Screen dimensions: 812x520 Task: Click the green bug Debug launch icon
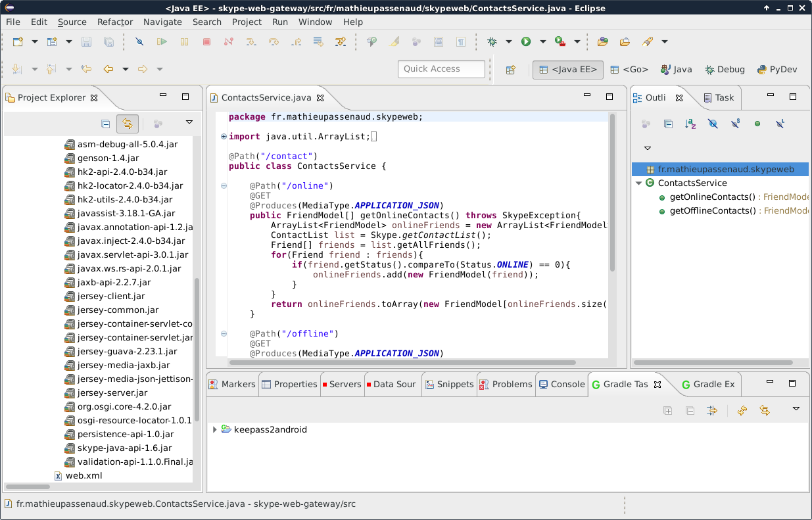(x=492, y=41)
